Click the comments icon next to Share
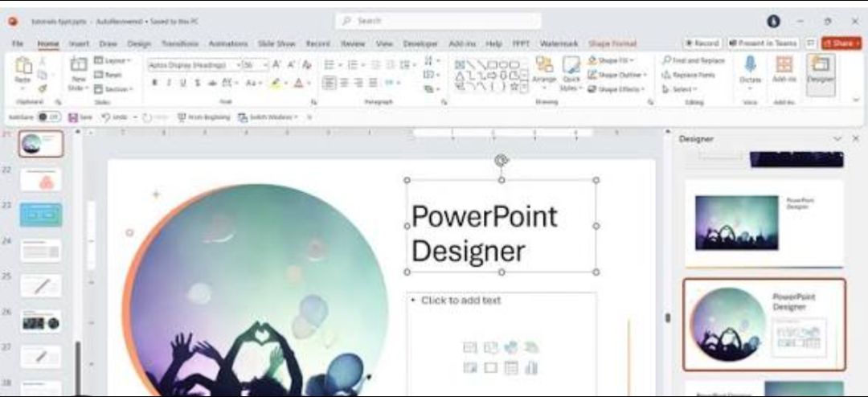The image size is (868, 397). coord(810,43)
